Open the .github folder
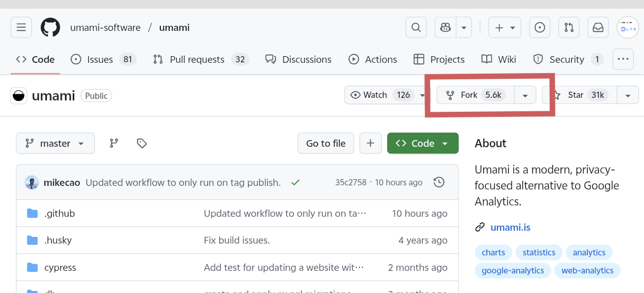 (59, 213)
